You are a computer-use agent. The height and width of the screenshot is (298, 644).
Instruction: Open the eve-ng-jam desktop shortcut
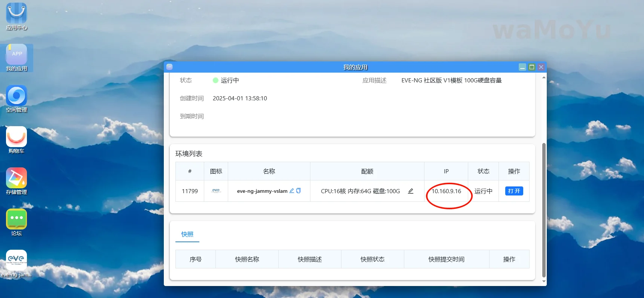(x=16, y=261)
